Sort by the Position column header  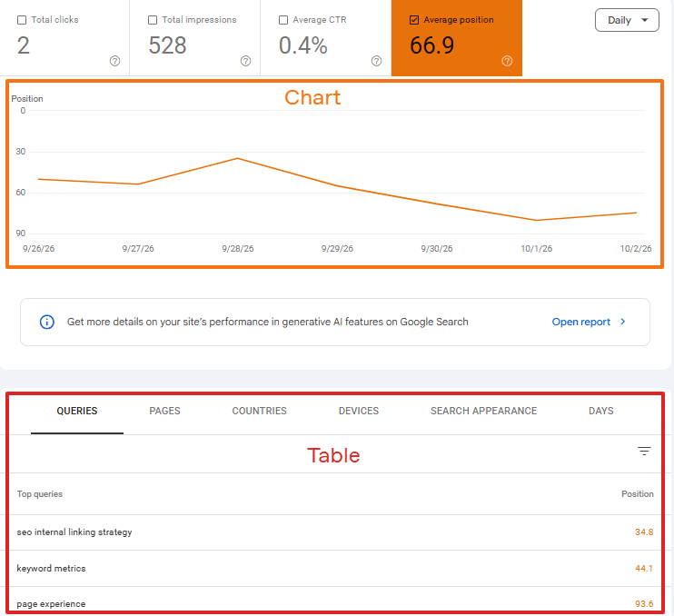click(x=637, y=494)
